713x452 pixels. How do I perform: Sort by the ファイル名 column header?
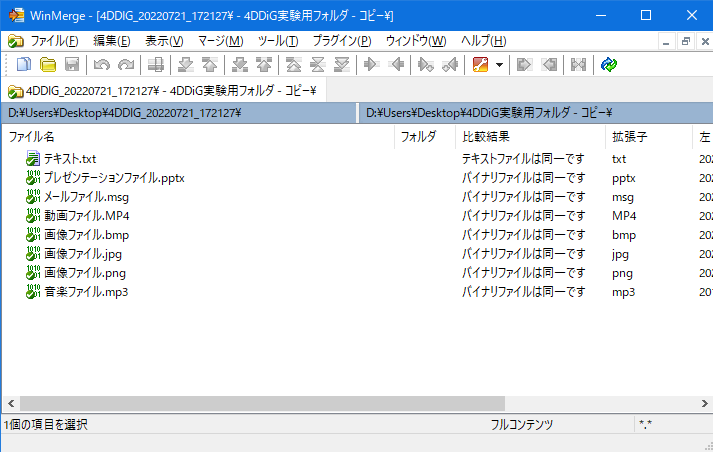[198, 137]
